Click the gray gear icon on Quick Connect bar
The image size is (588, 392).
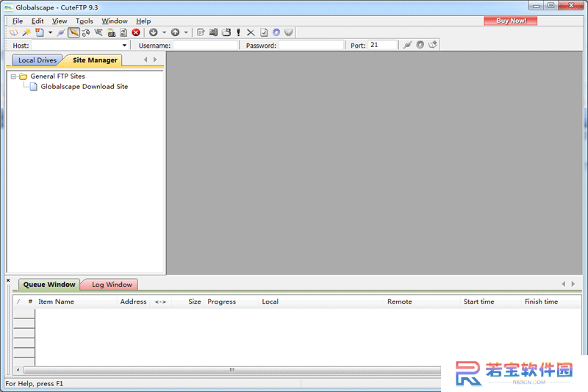click(420, 45)
